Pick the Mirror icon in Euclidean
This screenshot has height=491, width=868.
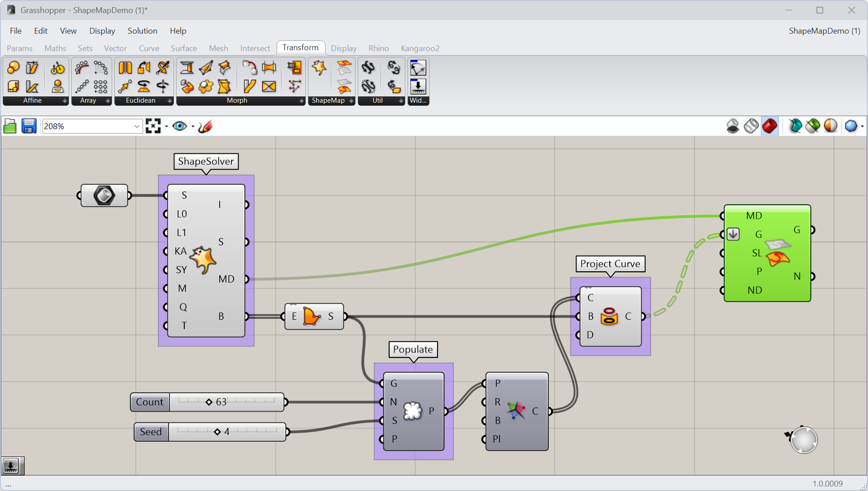coord(125,67)
